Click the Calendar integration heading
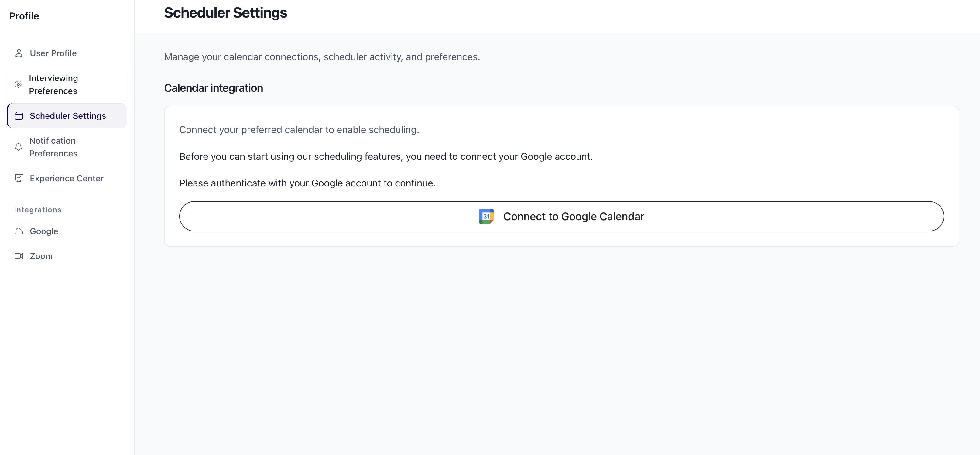 point(214,88)
